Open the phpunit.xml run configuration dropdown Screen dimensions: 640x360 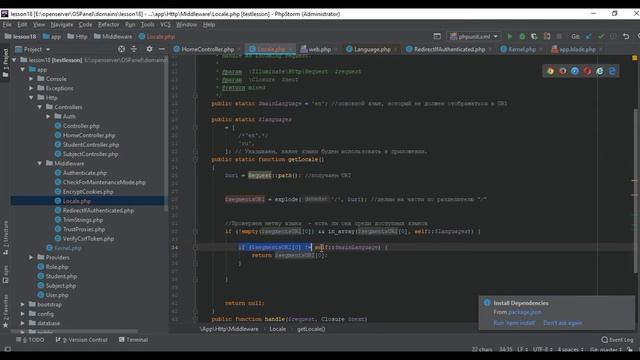click(x=473, y=36)
